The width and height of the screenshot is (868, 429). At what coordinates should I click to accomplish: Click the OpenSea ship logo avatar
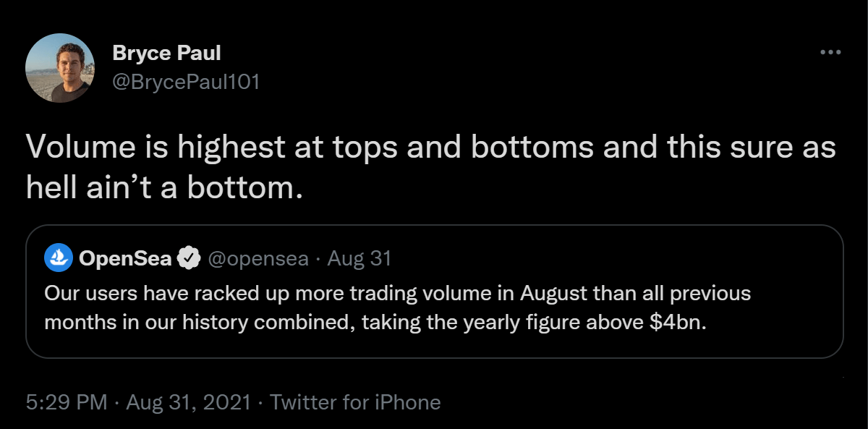pyautogui.click(x=58, y=258)
